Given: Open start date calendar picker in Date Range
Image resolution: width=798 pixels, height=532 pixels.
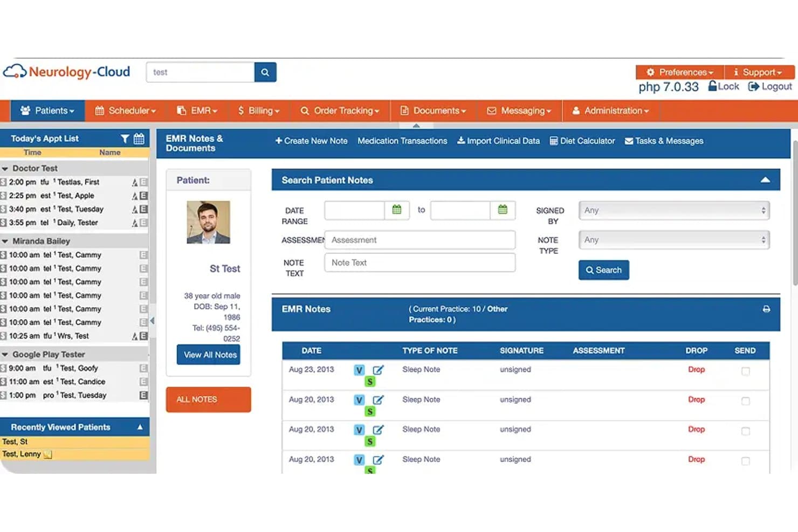Looking at the screenshot, I should pyautogui.click(x=397, y=210).
